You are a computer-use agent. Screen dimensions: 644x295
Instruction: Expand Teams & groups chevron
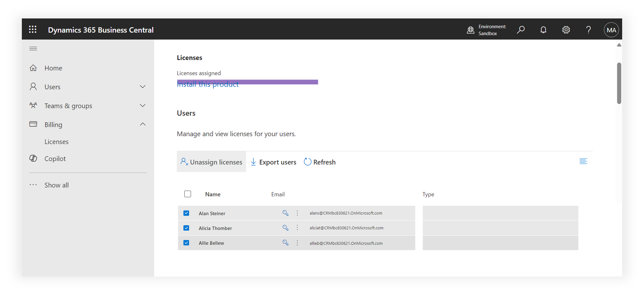tap(142, 106)
